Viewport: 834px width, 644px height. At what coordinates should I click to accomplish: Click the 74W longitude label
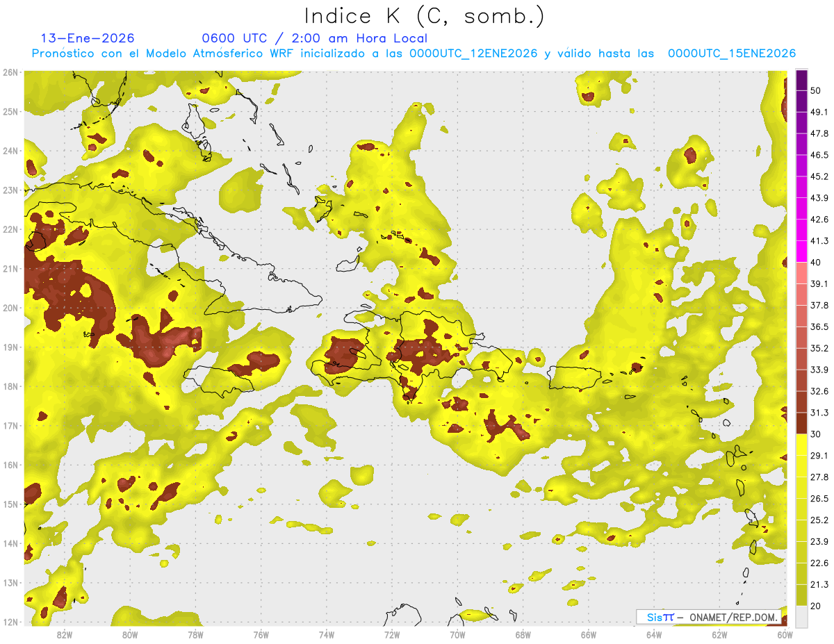[327, 634]
